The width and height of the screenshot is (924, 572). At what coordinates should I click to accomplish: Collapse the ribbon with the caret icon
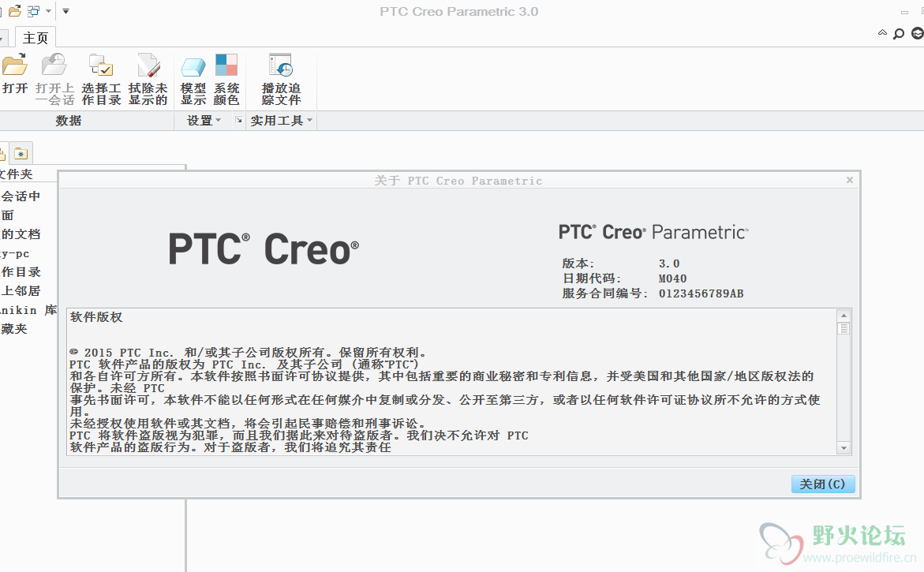(882, 32)
